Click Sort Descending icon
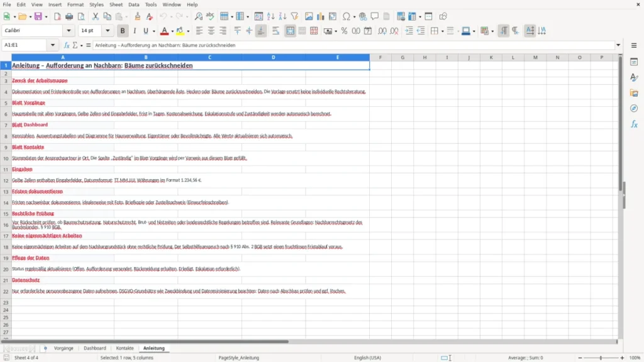The height and width of the screenshot is (362, 644). pos(282,16)
